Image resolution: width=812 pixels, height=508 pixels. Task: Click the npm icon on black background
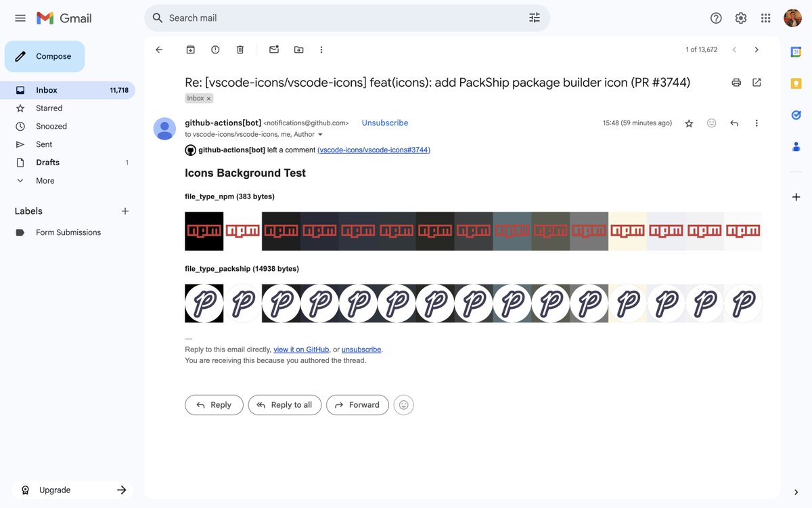(x=204, y=231)
